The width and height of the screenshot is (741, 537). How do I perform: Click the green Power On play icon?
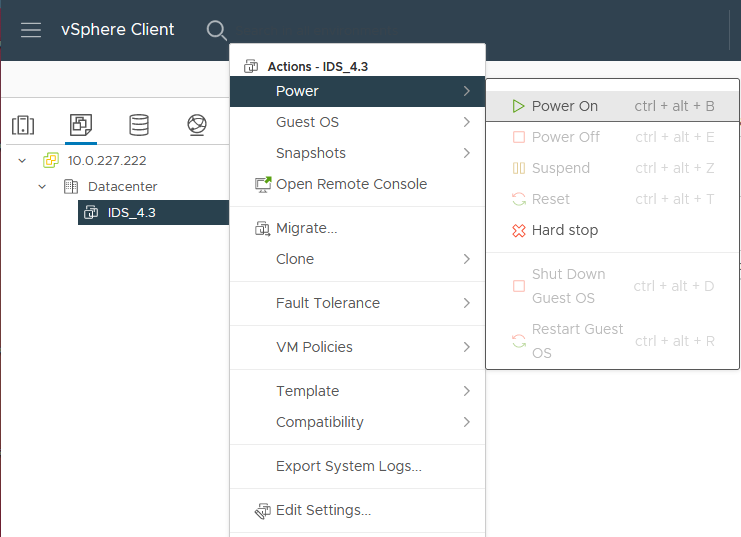tap(518, 106)
